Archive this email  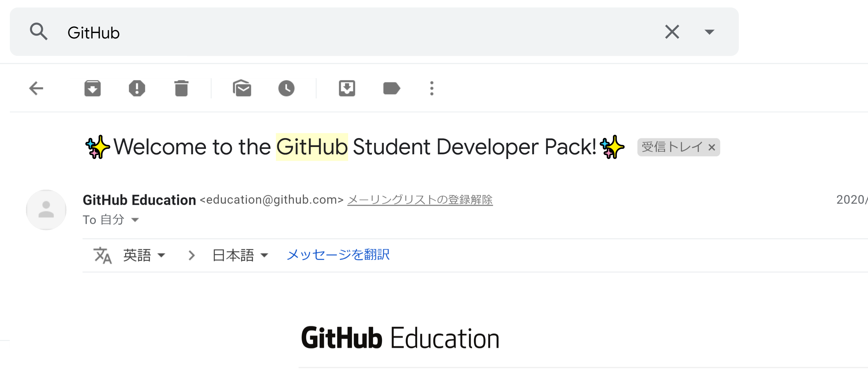click(x=92, y=89)
